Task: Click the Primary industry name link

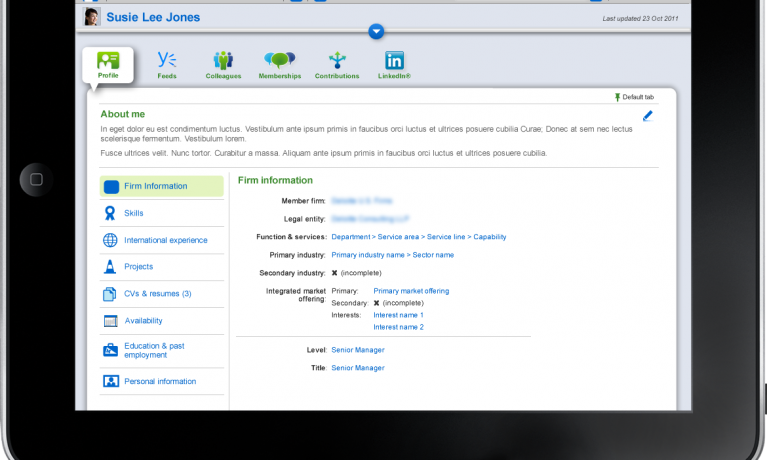Action: coord(368,255)
